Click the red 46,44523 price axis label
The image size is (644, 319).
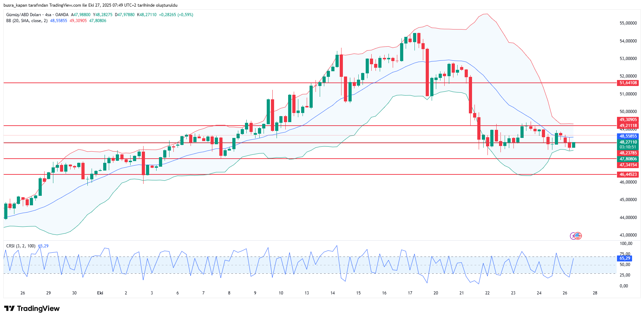click(628, 174)
